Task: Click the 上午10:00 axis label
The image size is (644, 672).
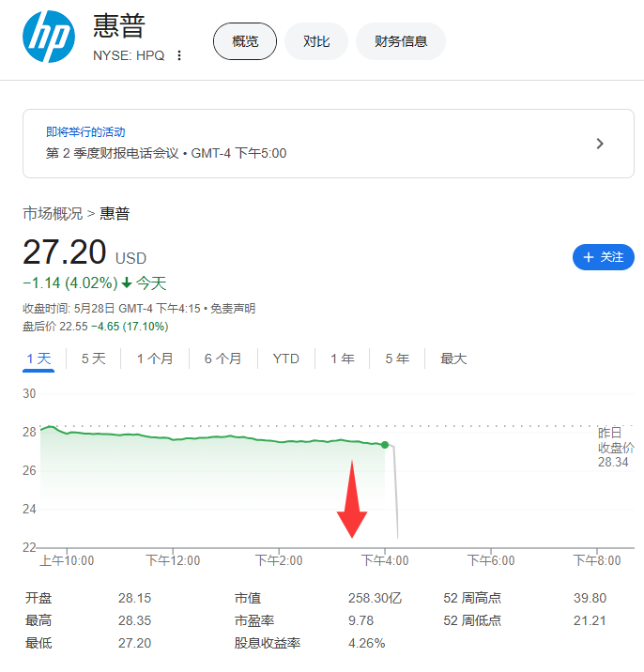Action: tap(67, 560)
